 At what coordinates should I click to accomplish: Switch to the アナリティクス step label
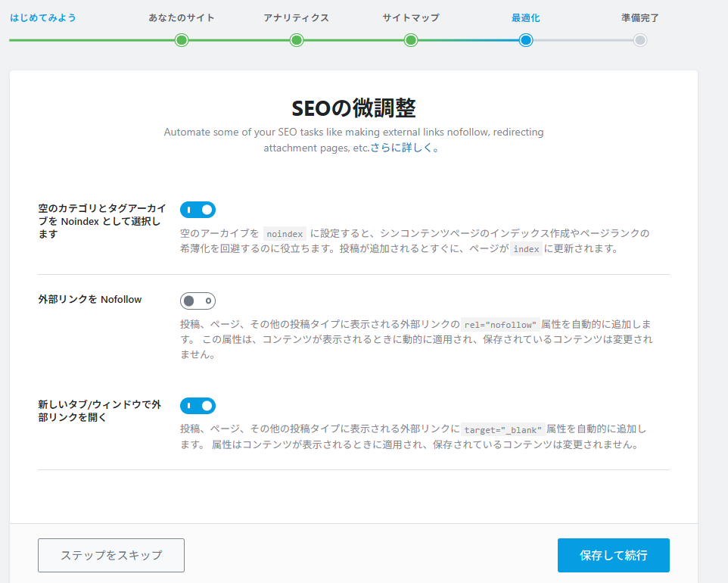[x=297, y=17]
